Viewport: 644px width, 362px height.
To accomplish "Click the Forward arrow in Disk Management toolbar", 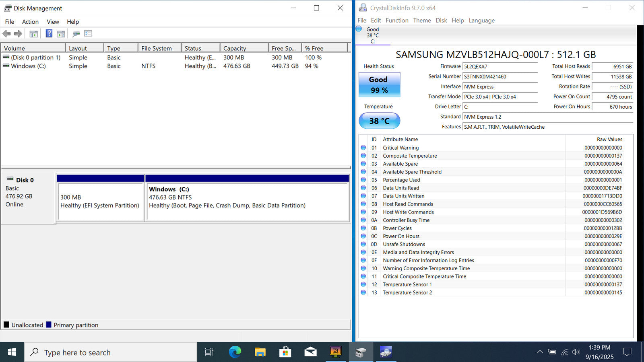I will (x=18, y=34).
